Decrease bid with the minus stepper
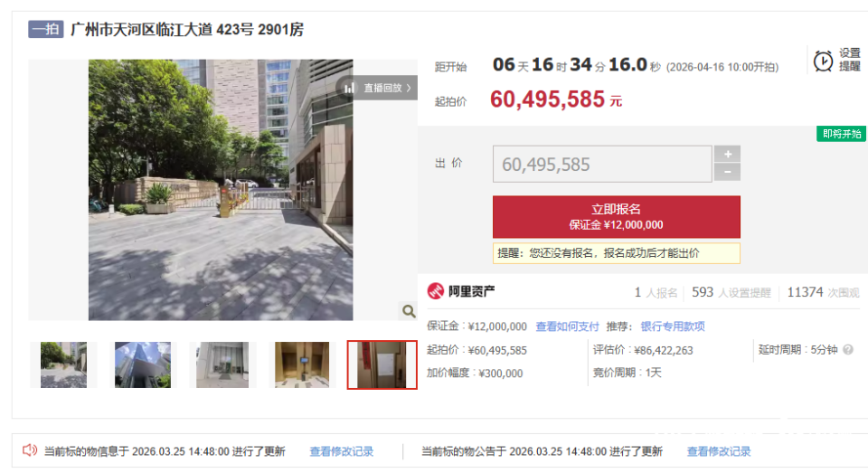The width and height of the screenshot is (868, 473). (x=727, y=172)
